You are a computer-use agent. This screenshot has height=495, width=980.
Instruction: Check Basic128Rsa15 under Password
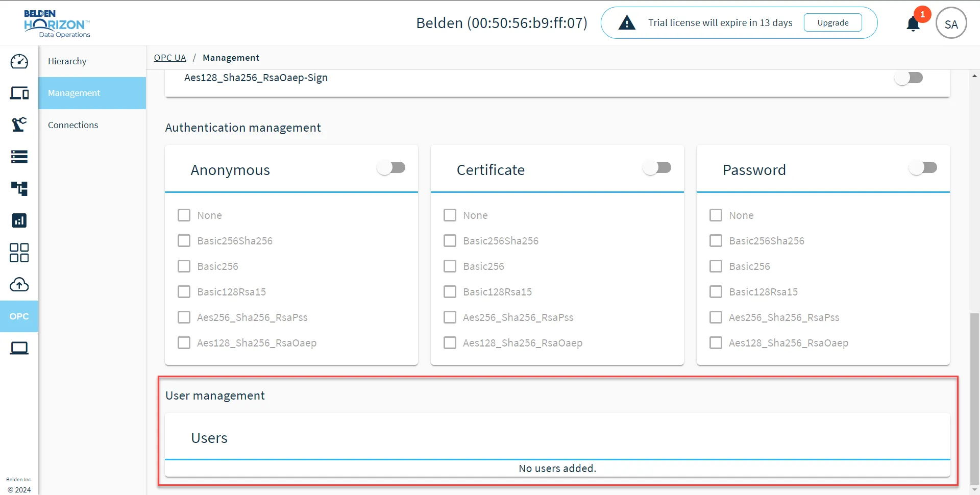tap(716, 292)
